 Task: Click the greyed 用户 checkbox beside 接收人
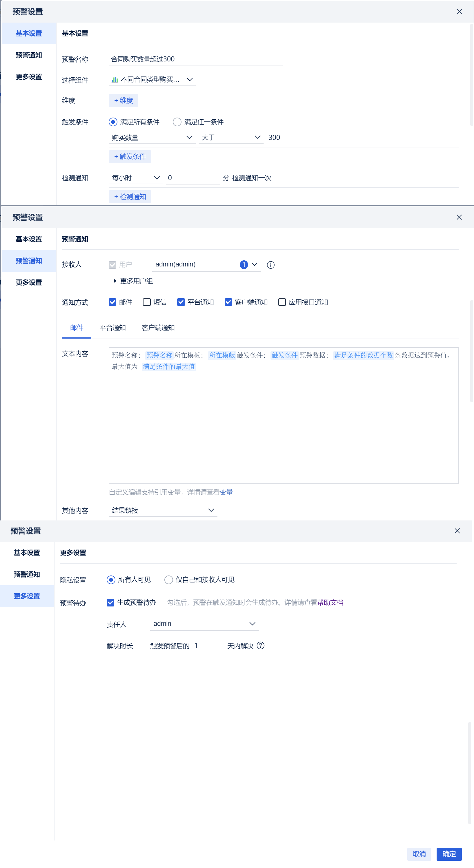(x=112, y=265)
